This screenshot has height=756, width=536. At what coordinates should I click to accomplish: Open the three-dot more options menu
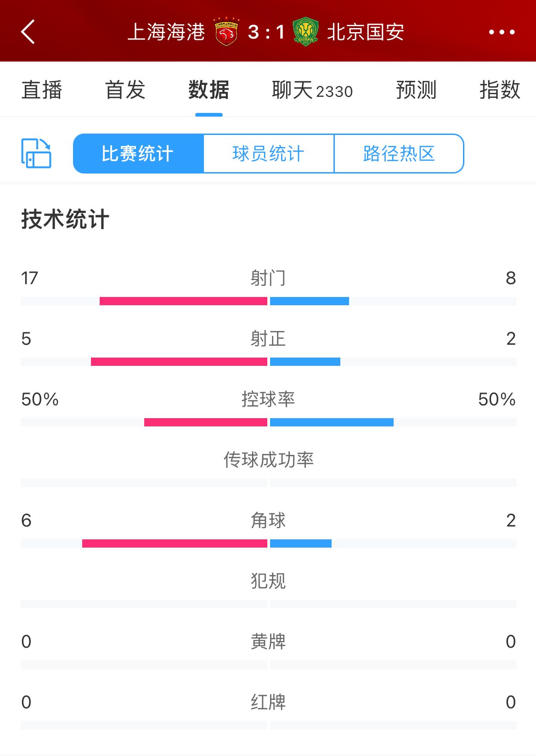click(x=502, y=32)
